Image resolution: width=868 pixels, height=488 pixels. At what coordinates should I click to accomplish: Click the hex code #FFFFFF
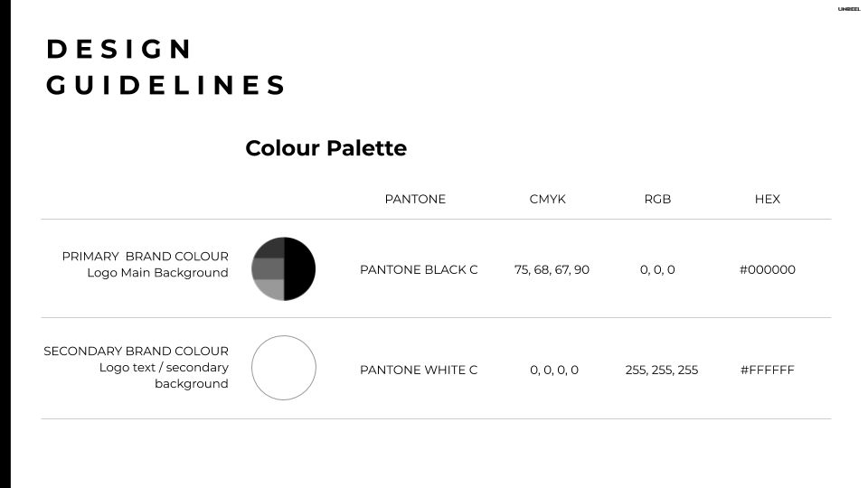[x=768, y=371]
